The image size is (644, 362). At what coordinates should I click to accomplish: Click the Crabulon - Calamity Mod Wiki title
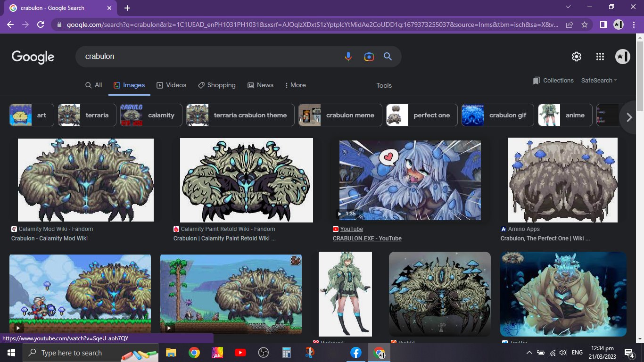point(50,239)
